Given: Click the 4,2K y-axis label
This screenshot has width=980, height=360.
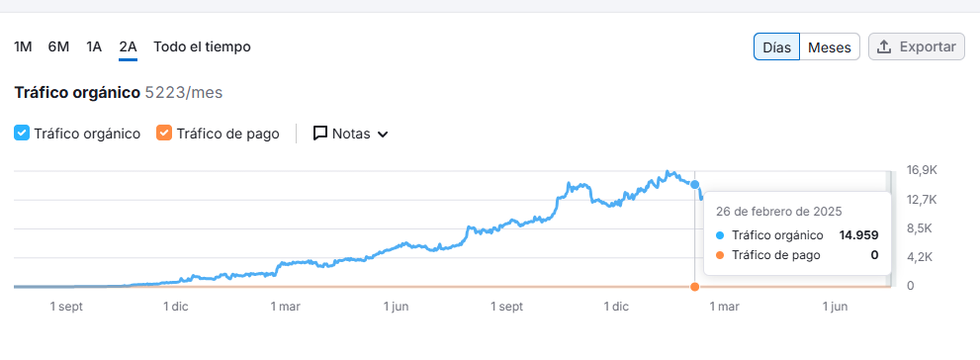Looking at the screenshot, I should tap(920, 257).
